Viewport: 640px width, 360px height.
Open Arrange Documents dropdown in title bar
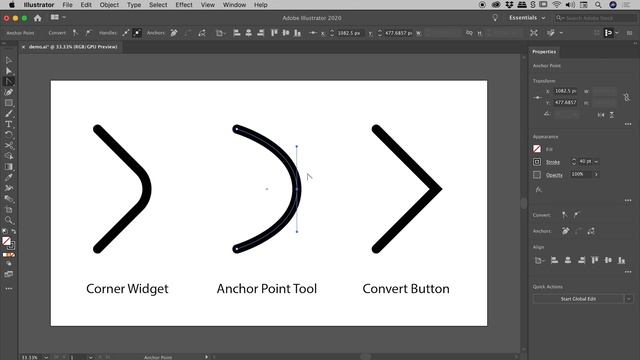58,18
